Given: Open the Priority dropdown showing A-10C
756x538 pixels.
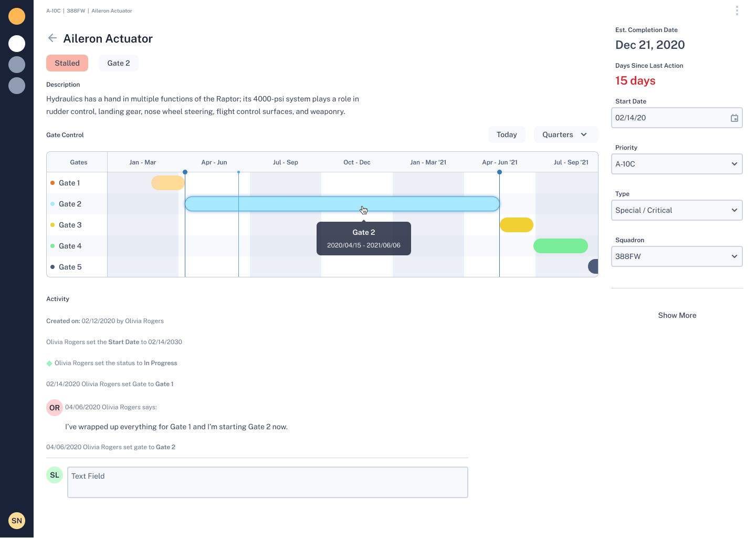Looking at the screenshot, I should click(x=677, y=164).
